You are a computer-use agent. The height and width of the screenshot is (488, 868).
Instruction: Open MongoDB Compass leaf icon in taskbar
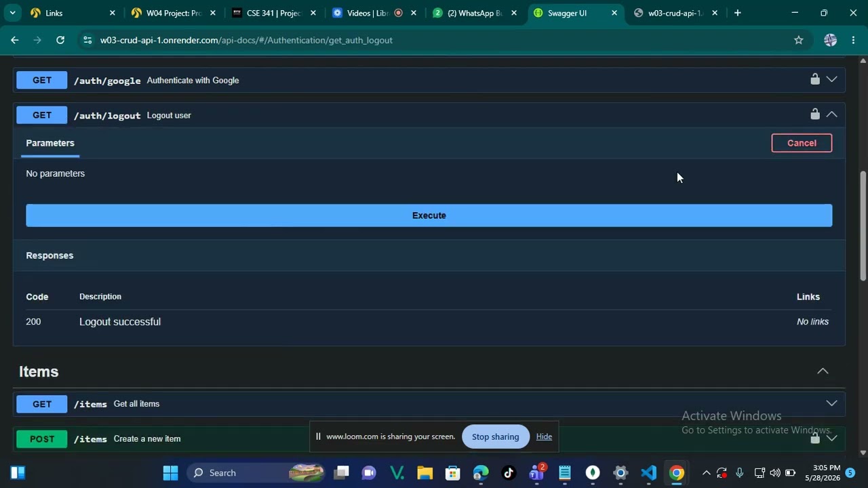(x=593, y=472)
